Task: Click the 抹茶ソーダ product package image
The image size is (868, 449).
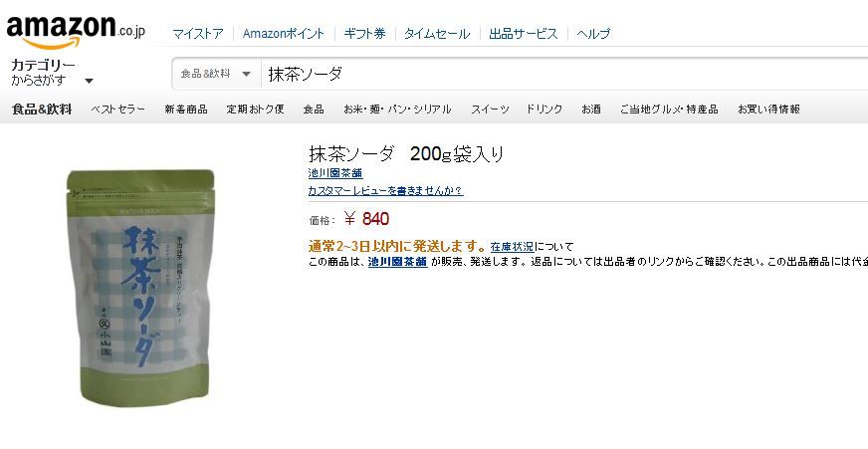Action: 140,288
